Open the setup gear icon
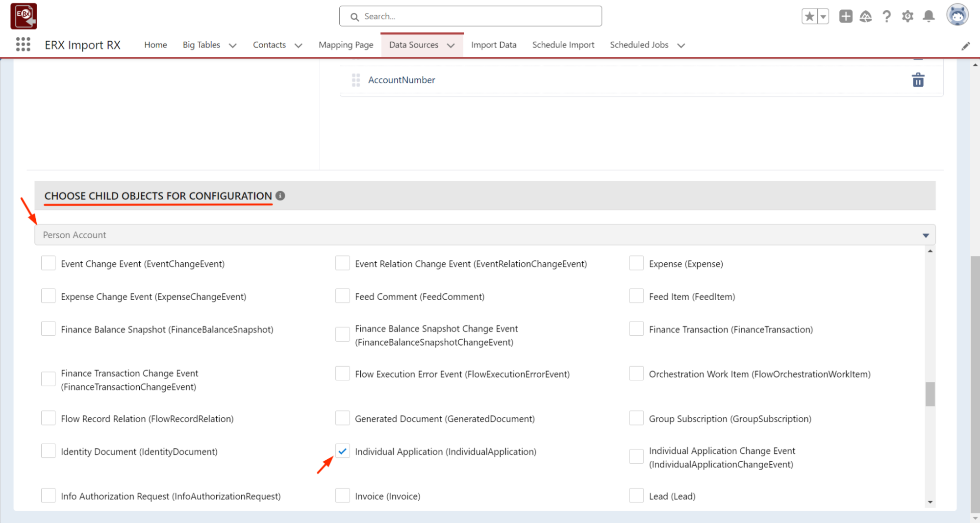This screenshot has height=523, width=980. pyautogui.click(x=907, y=16)
